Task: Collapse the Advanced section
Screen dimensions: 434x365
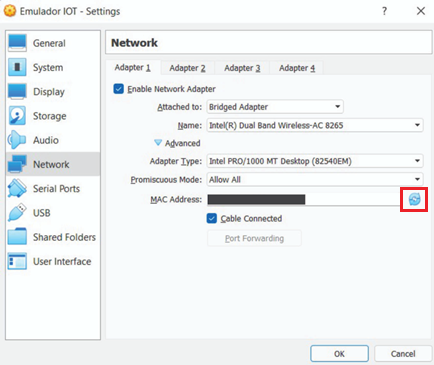Action: (x=177, y=143)
